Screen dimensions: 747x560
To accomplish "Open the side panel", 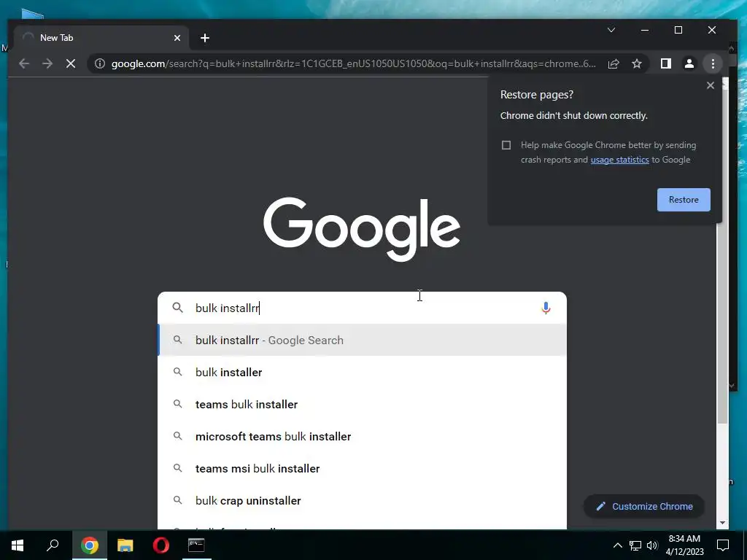I will (x=665, y=63).
